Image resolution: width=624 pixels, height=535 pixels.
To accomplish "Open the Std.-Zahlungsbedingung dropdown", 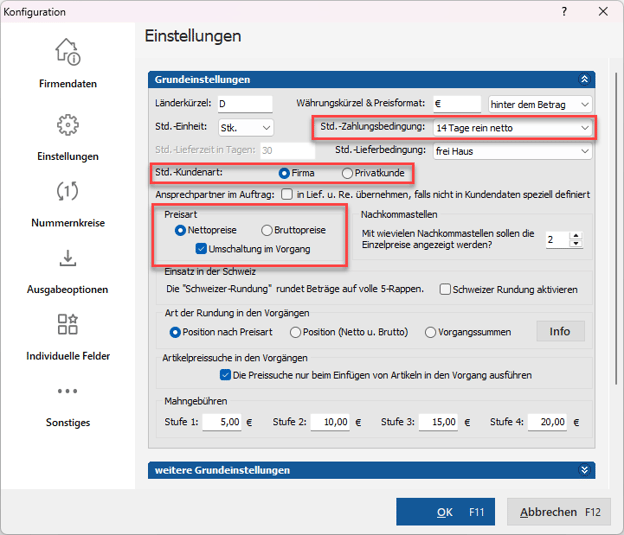I will [x=513, y=128].
